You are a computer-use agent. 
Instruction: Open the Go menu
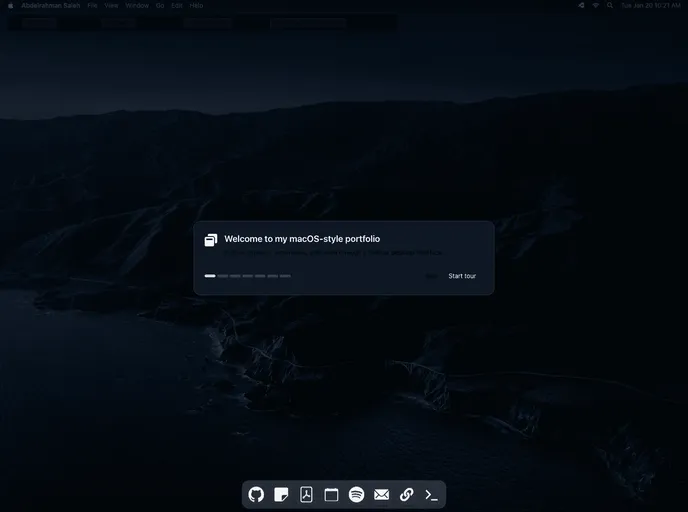(160, 6)
